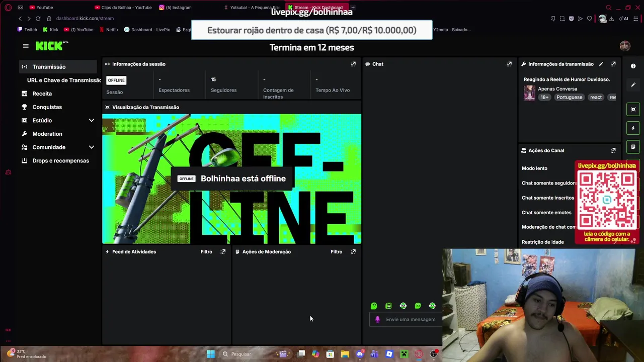Screen dimensions: 644x362
Task: Reload the page from browser toolbar
Action: pos(38,19)
